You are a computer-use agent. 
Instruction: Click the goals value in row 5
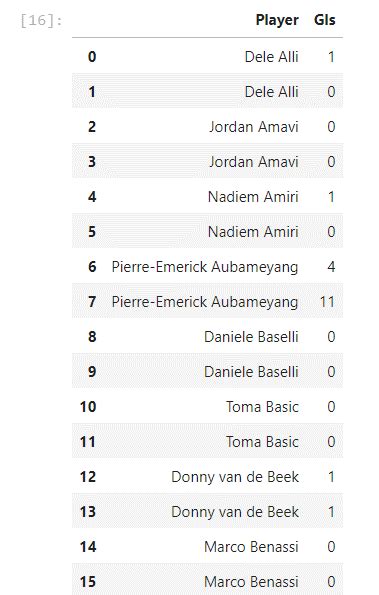click(331, 232)
